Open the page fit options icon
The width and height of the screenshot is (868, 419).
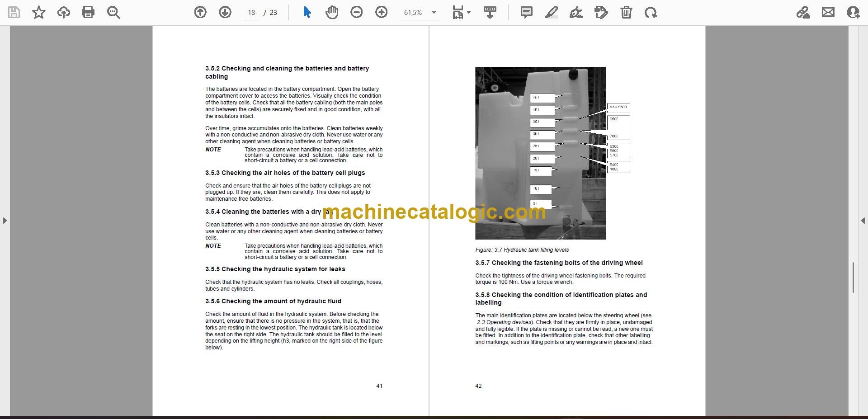458,12
